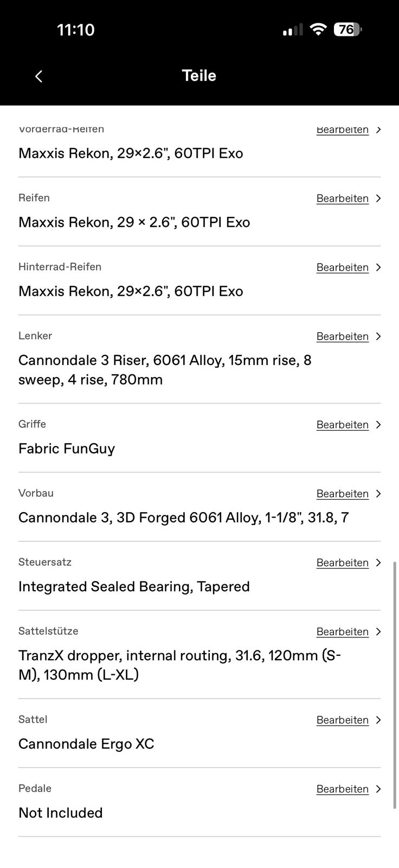
Task: Edit Sattel via its Bearbeiten link
Action: pos(343,720)
